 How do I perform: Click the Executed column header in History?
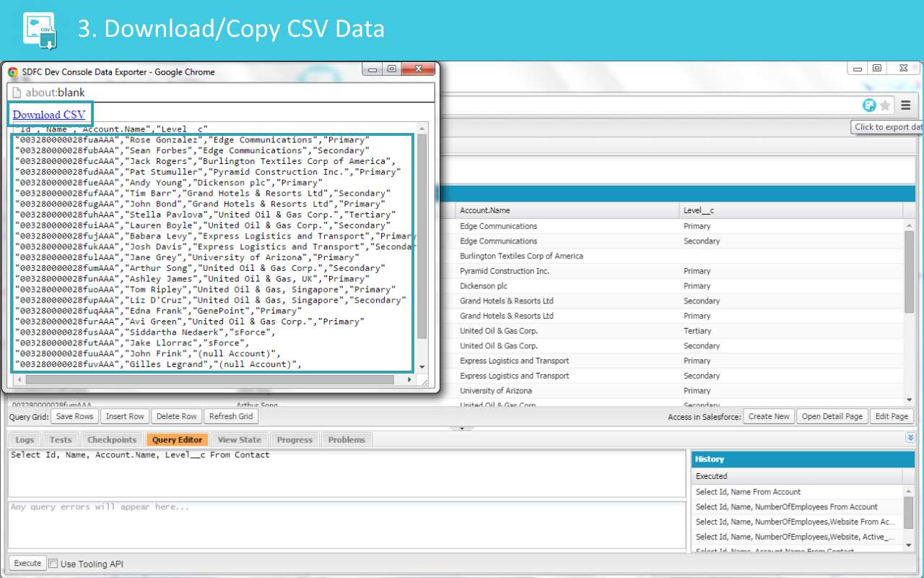click(797, 476)
